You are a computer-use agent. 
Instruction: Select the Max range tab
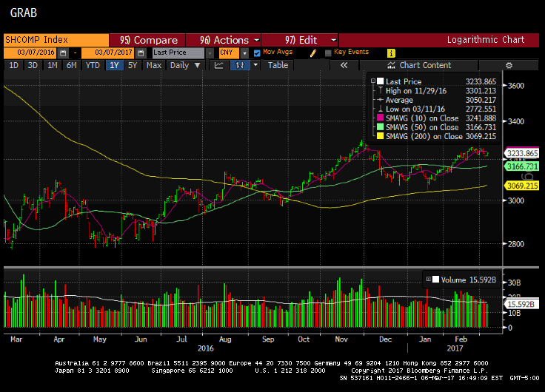coord(153,65)
